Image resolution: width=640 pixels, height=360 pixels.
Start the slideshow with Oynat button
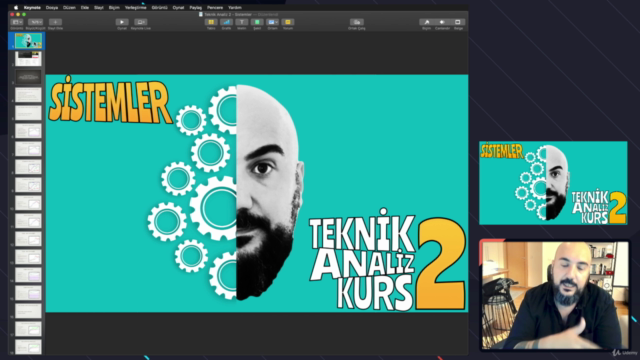click(122, 22)
